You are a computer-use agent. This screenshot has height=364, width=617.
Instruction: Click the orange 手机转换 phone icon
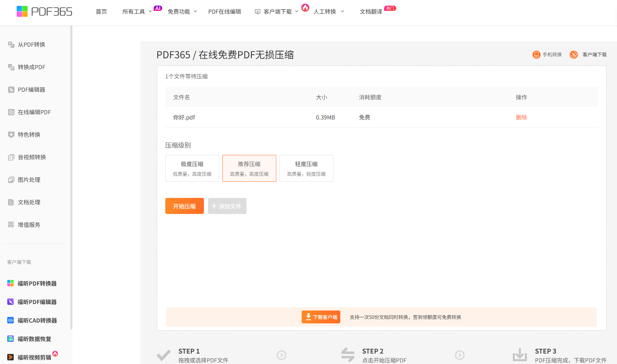pos(537,55)
